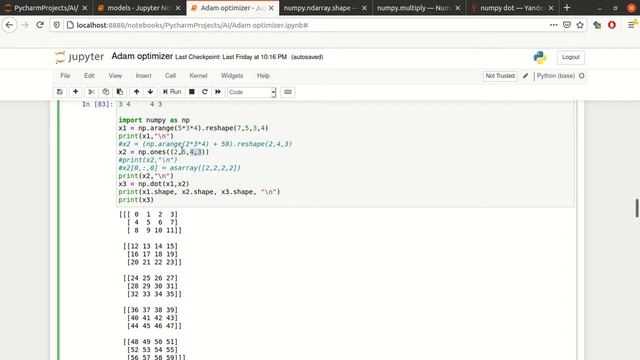Viewport: 640px width, 360px height.
Task: Switch to models - Jupyter Notebook tab
Action: (139, 8)
